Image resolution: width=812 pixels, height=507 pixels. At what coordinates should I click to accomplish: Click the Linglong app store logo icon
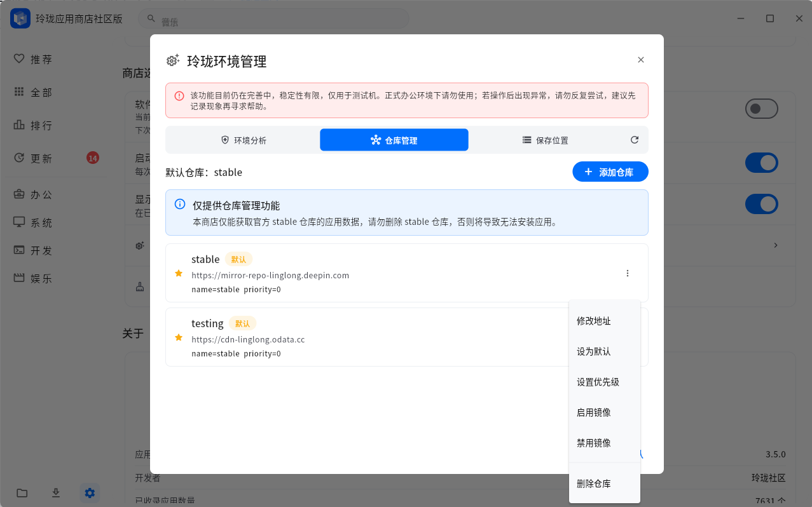(20, 18)
